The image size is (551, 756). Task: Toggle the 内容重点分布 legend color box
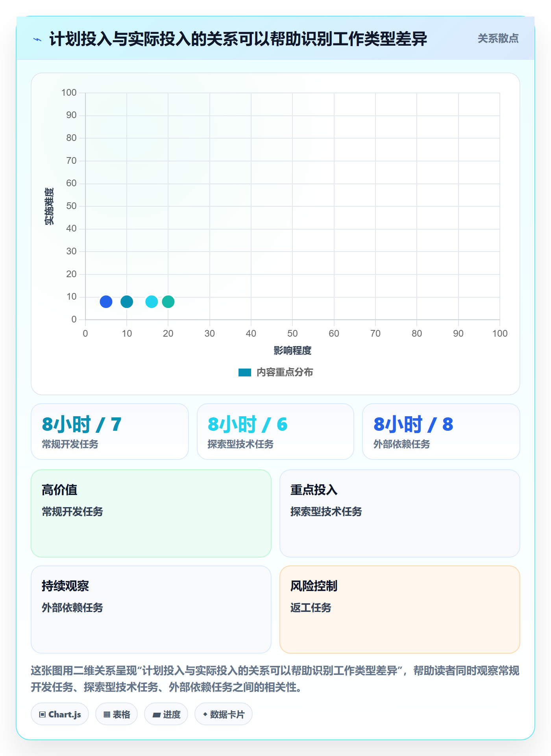point(244,372)
